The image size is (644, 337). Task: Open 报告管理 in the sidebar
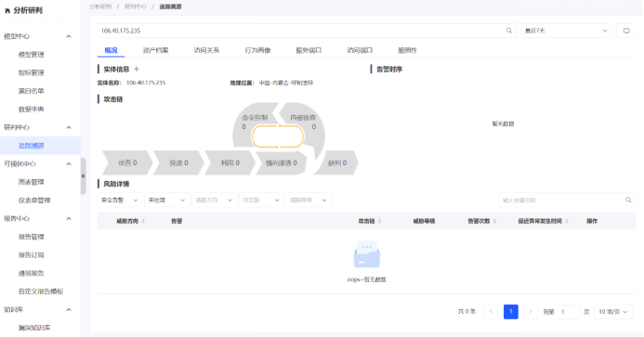32,237
